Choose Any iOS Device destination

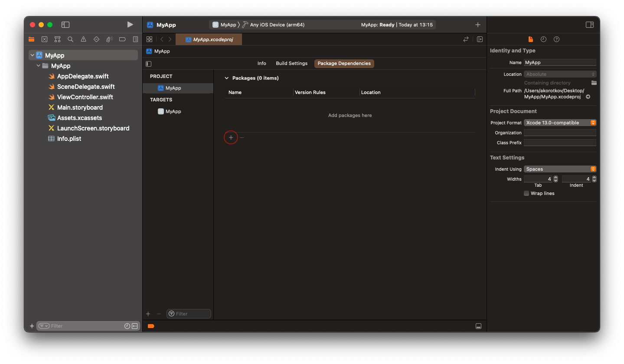273,25
